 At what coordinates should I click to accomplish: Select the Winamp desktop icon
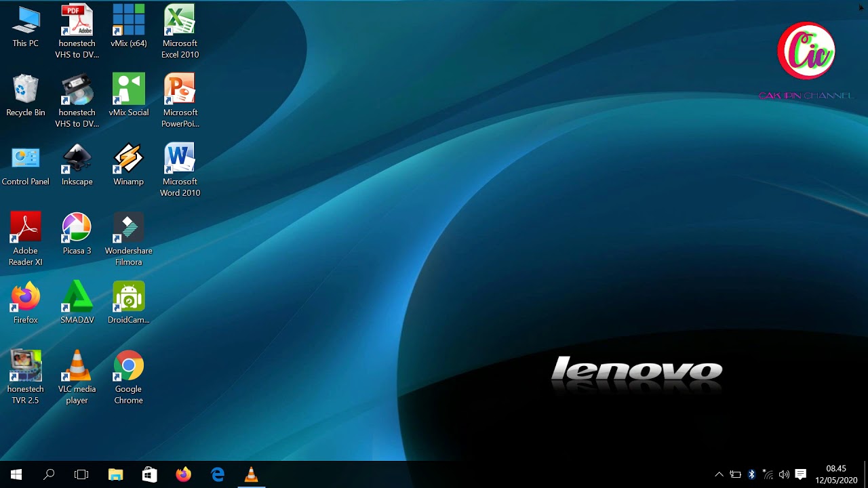click(129, 165)
